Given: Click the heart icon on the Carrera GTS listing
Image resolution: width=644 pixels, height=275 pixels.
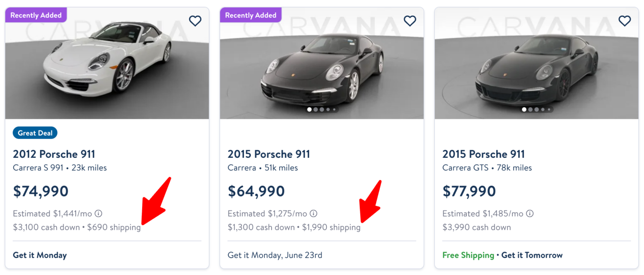Looking at the screenshot, I should coord(625,21).
